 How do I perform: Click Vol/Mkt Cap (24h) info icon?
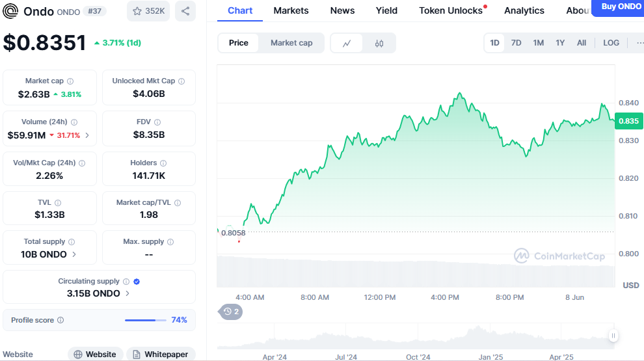tap(82, 163)
